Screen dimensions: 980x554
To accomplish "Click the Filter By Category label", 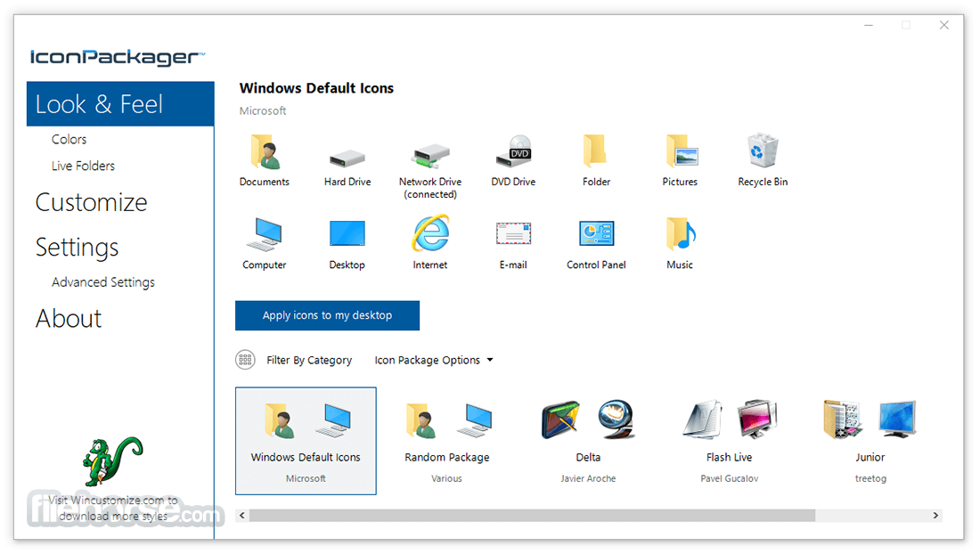I will 309,361.
